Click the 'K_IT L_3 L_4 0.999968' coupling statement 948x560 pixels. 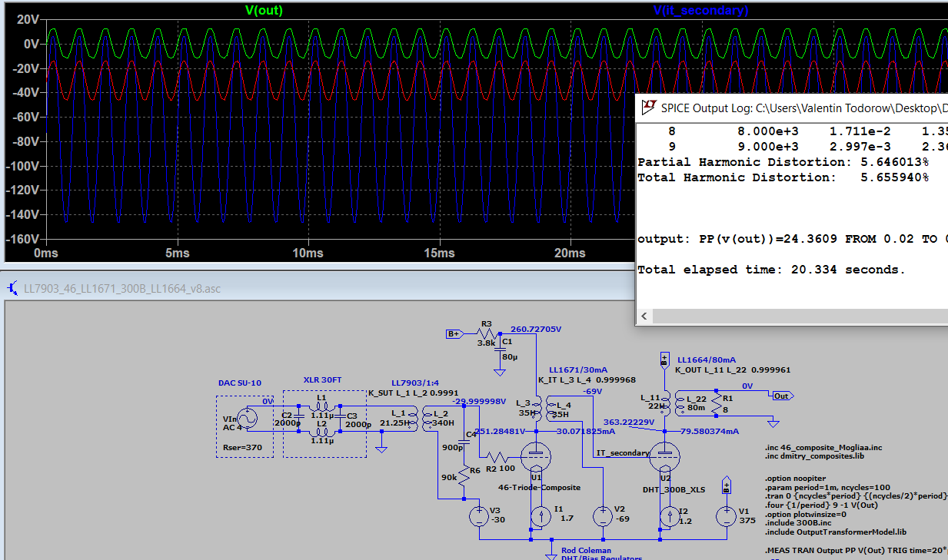(587, 379)
